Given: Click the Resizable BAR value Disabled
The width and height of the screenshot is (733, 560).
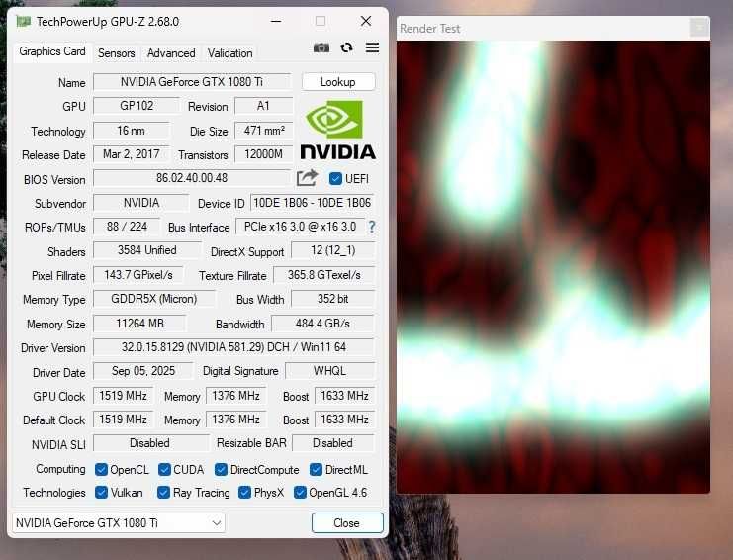Looking at the screenshot, I should (x=332, y=443).
